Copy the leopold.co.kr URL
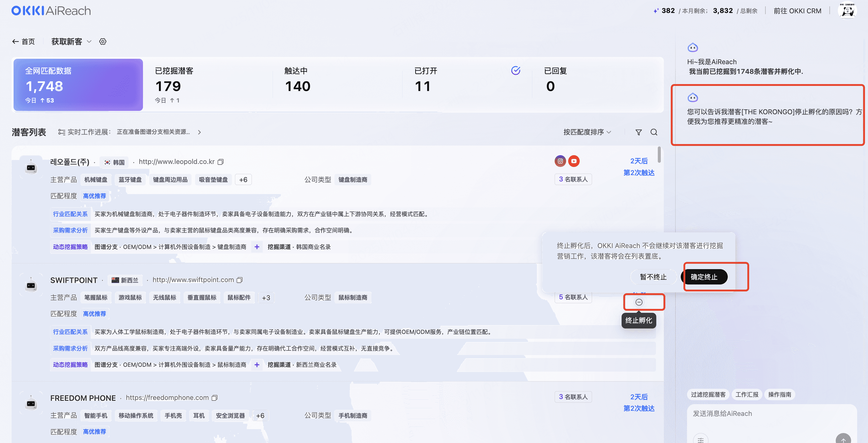The height and width of the screenshot is (443, 868). tap(220, 162)
